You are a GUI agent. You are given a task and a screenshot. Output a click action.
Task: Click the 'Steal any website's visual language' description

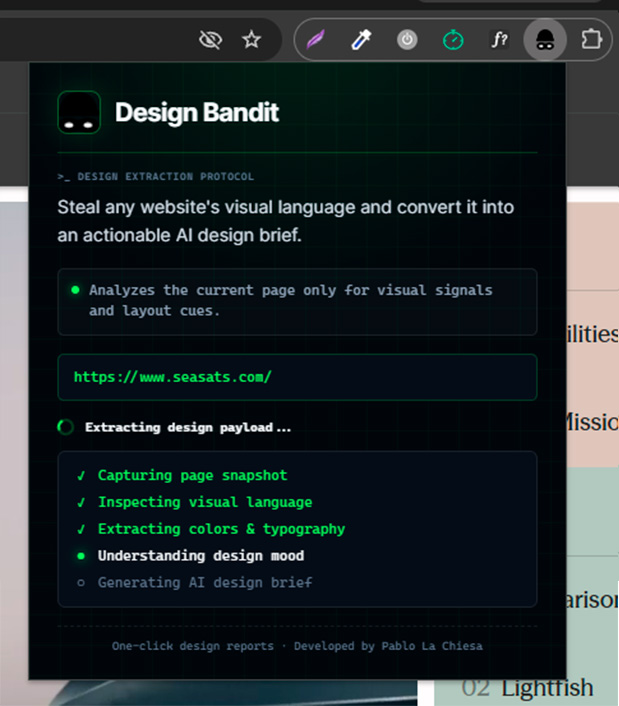click(x=286, y=221)
